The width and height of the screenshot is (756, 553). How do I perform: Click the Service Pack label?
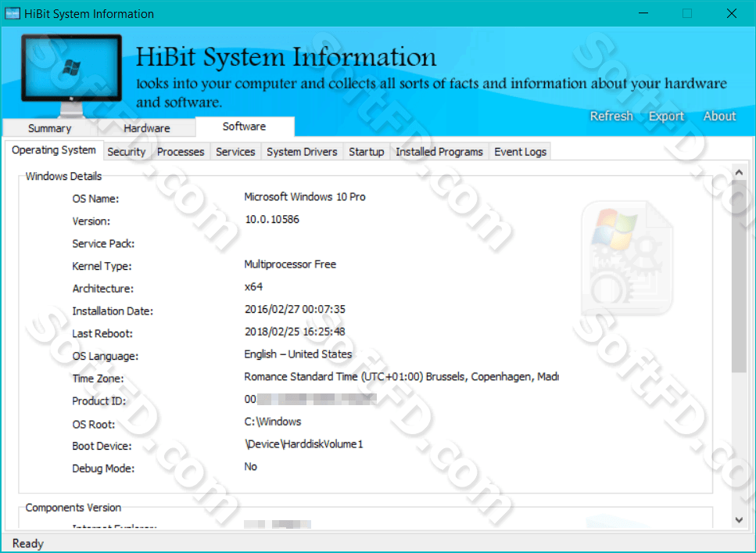[x=103, y=244]
